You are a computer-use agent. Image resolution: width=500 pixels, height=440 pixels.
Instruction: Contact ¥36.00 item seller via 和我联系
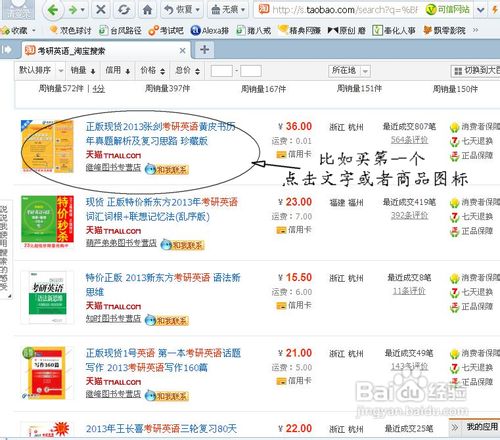167,170
